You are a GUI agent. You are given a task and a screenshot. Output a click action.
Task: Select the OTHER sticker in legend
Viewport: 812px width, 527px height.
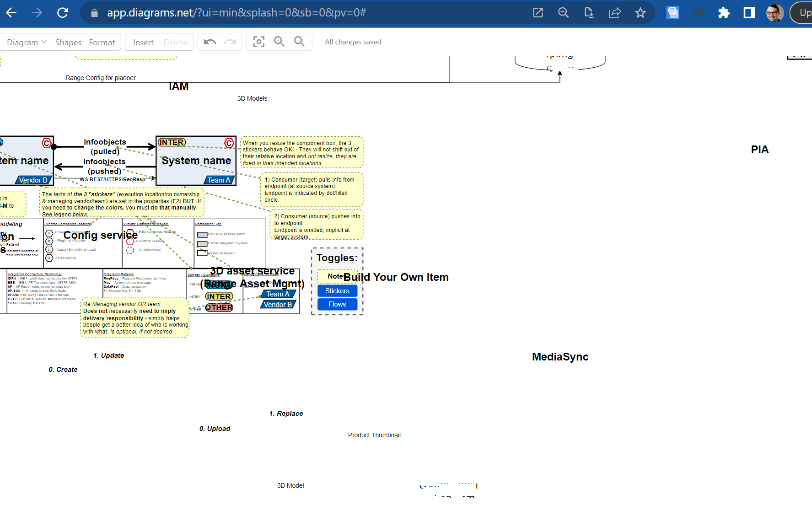pyautogui.click(x=219, y=307)
